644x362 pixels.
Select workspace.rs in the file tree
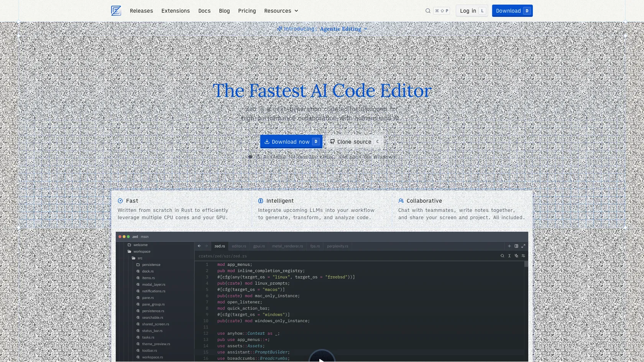coord(153,357)
